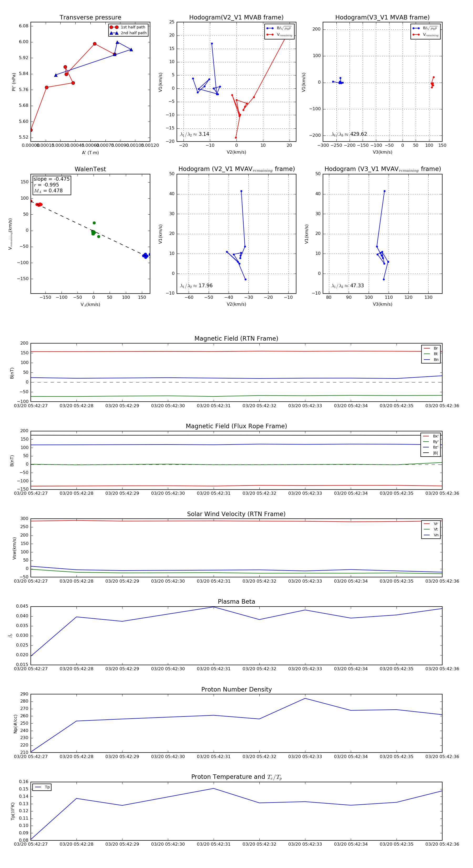This screenshot has width=473, height=868.
Task: Click the blue marker cluster in WalenTest plot
Action: click(145, 256)
